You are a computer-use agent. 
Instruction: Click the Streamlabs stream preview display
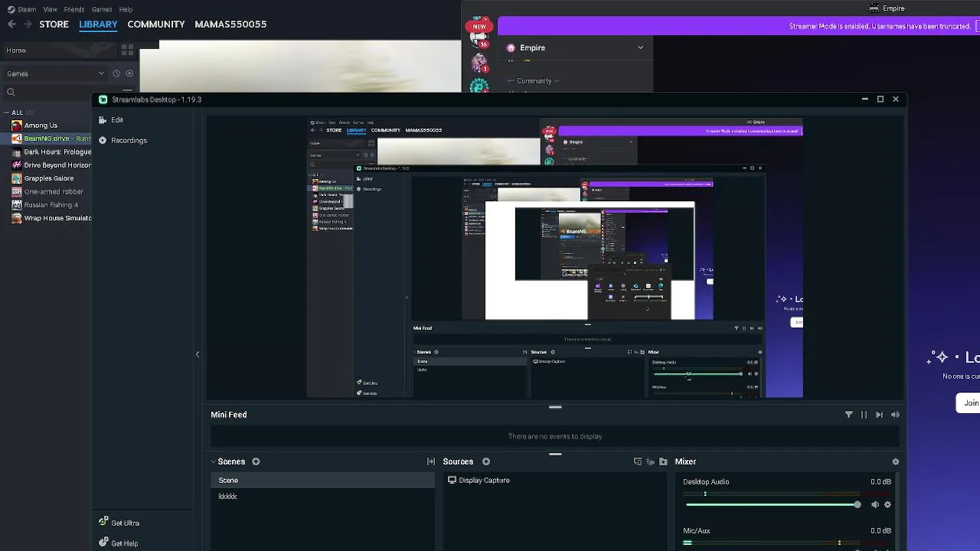(x=555, y=258)
